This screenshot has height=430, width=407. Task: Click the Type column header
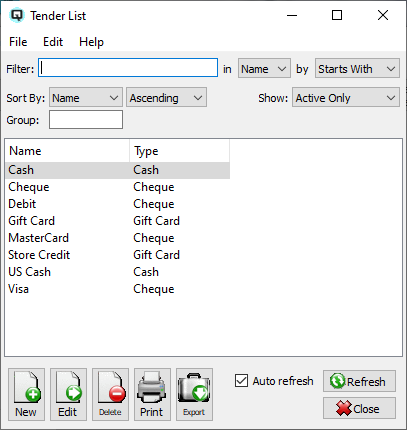(x=179, y=151)
